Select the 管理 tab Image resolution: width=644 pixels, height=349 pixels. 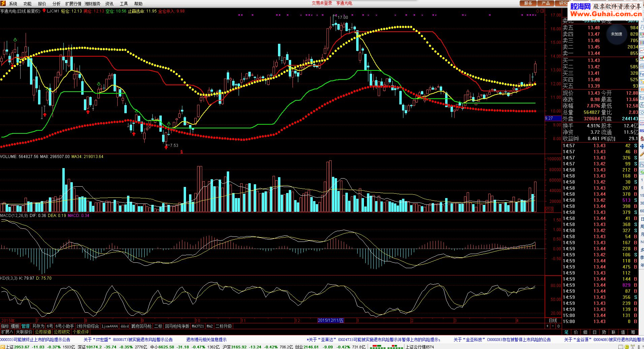(26, 326)
